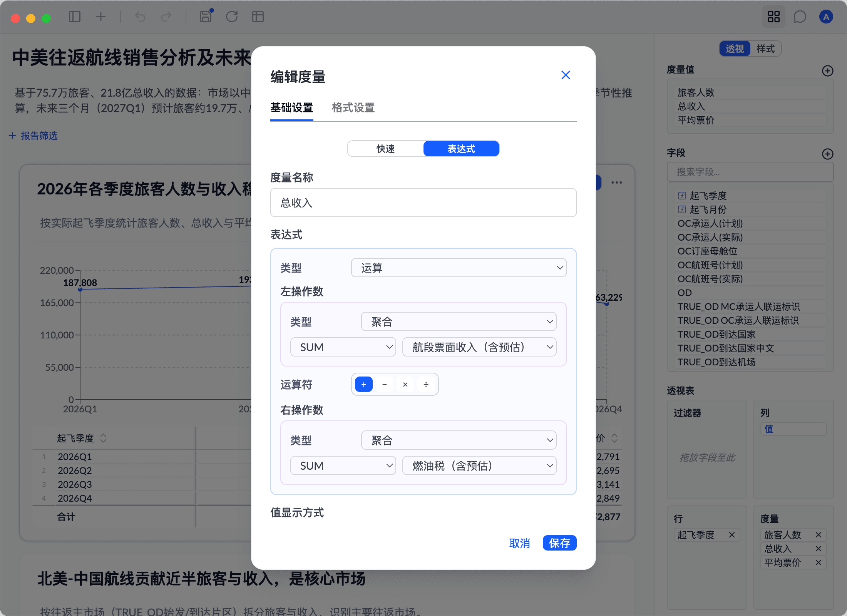
Task: Click 值 chip in 列 area
Action: [793, 429]
